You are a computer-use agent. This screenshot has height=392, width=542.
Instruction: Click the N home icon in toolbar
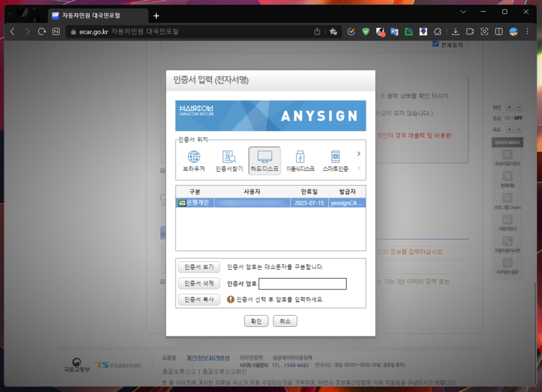coord(56,32)
